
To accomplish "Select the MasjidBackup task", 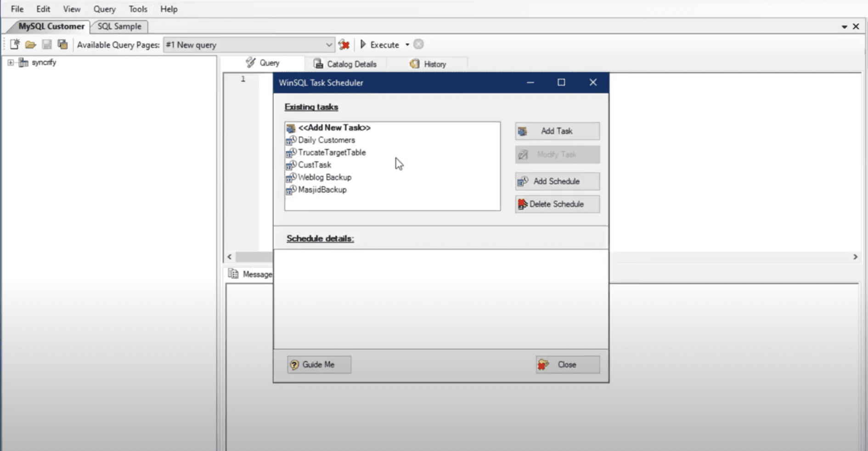I will pyautogui.click(x=322, y=190).
